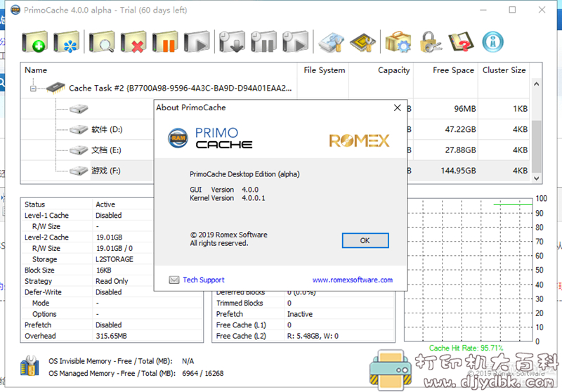Click the Block Size value 16KB
Viewport: 562px width, 392px height.
point(103,270)
